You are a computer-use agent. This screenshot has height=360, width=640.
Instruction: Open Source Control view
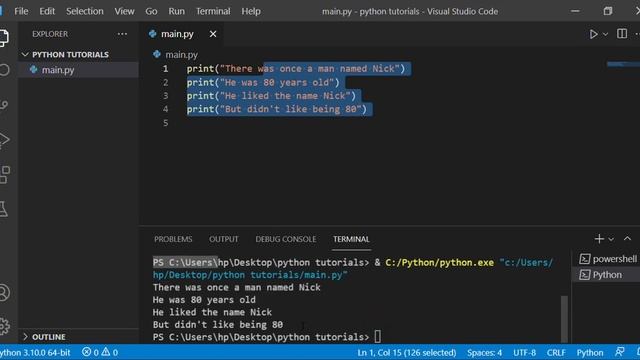(4, 105)
